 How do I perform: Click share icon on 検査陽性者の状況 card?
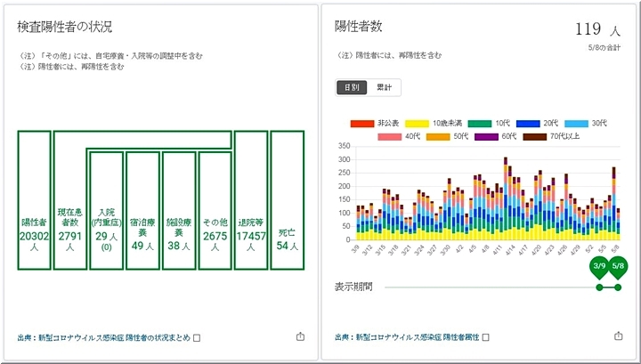(x=299, y=336)
